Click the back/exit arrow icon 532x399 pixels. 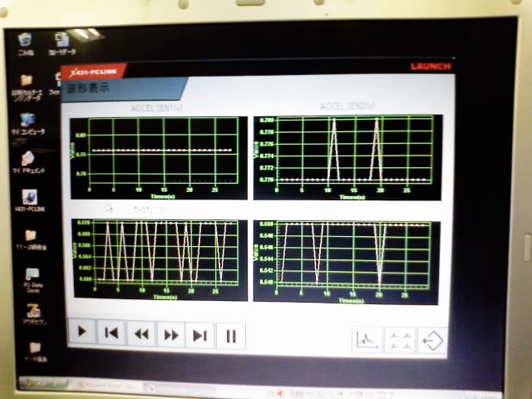pyautogui.click(x=431, y=340)
